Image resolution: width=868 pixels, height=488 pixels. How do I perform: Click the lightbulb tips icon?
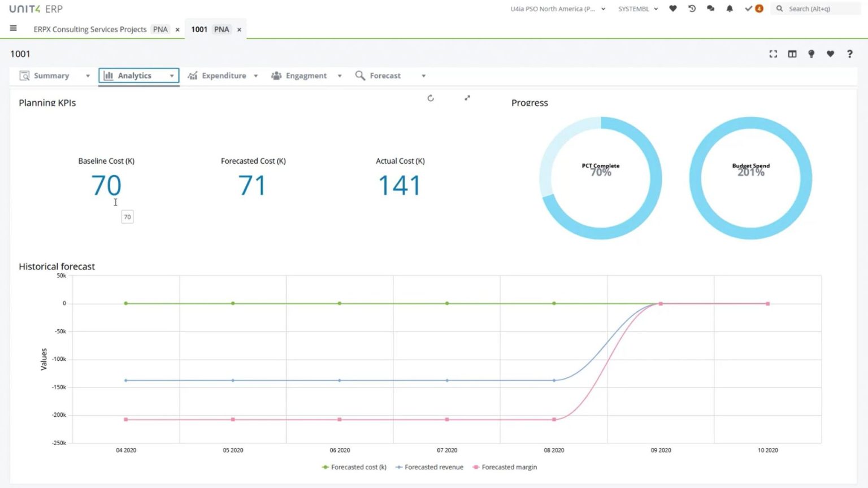pos(811,54)
